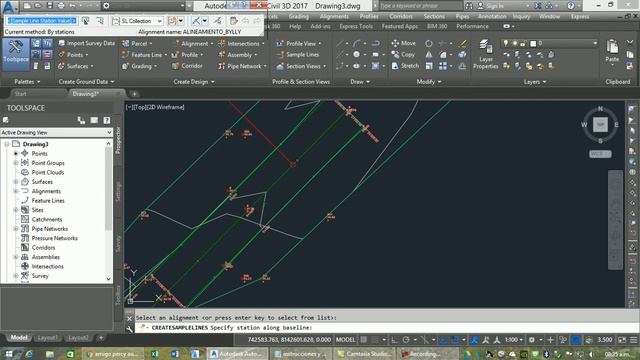Open the annotation scale 1:100 dropdown
Screen dimensions: 640x360
[x=513, y=340]
